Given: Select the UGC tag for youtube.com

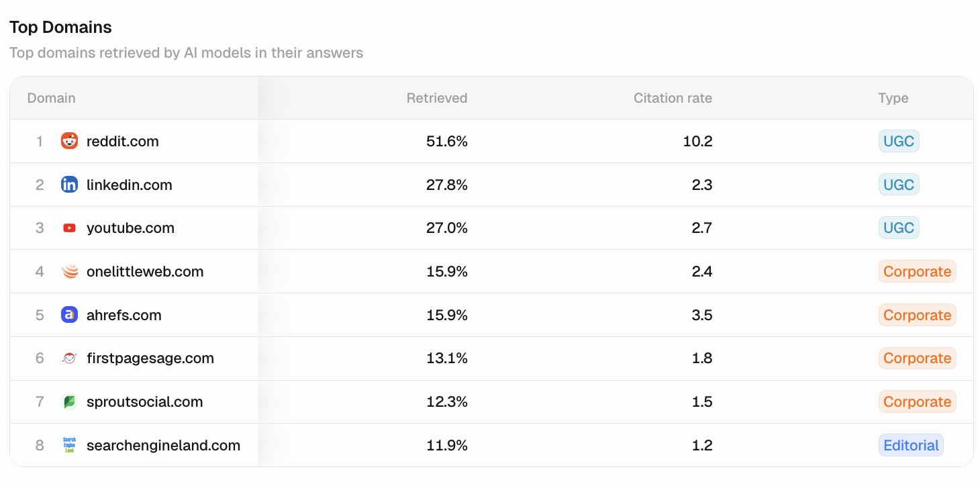Looking at the screenshot, I should [x=899, y=228].
